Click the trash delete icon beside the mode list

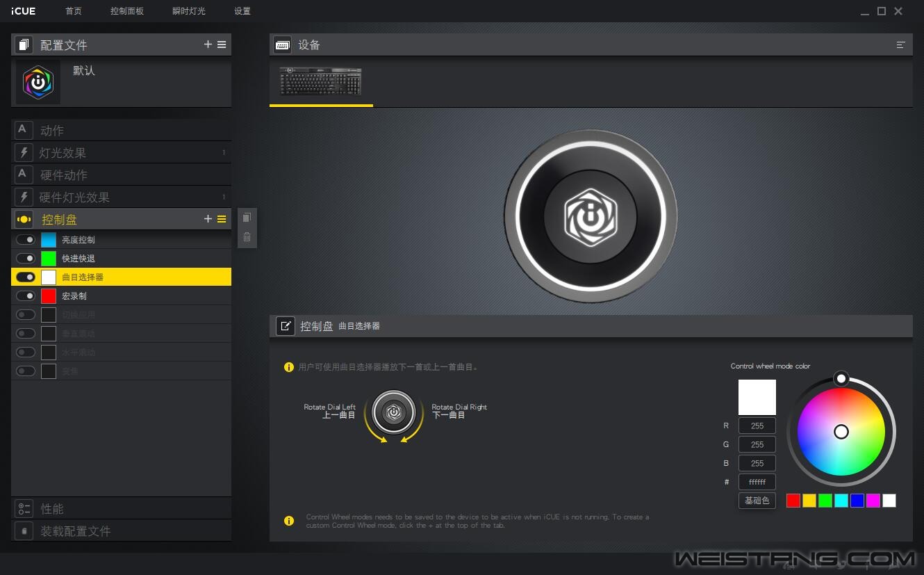pyautogui.click(x=247, y=237)
